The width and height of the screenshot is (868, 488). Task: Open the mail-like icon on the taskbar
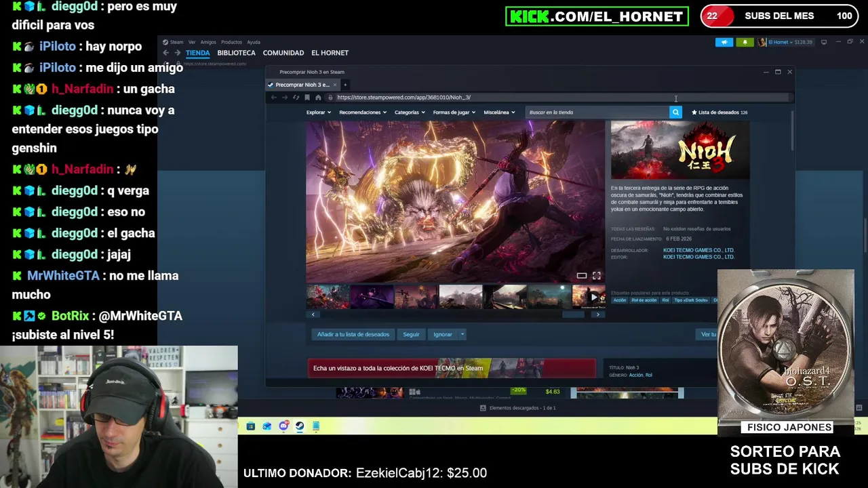(x=267, y=426)
